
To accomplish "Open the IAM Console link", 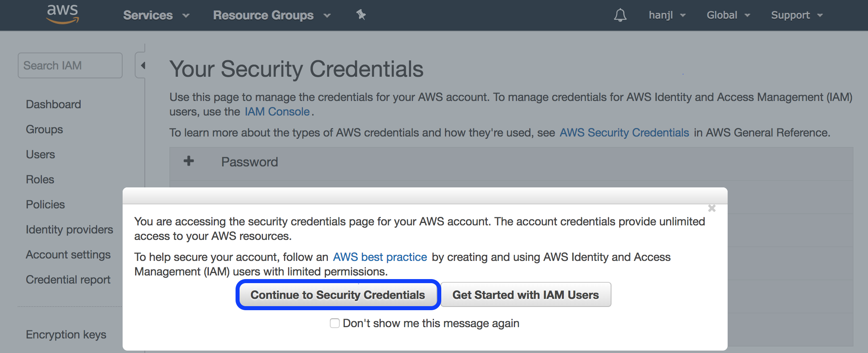I will [277, 111].
